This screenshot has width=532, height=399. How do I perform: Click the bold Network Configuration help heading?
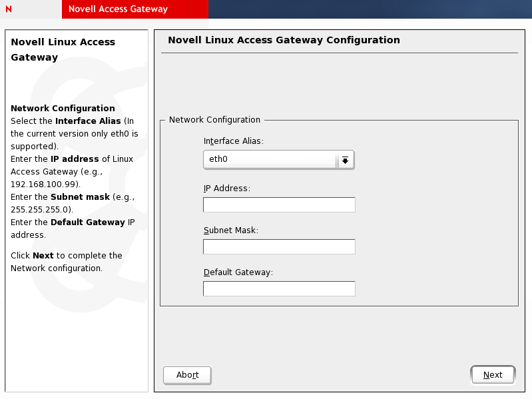tap(63, 108)
